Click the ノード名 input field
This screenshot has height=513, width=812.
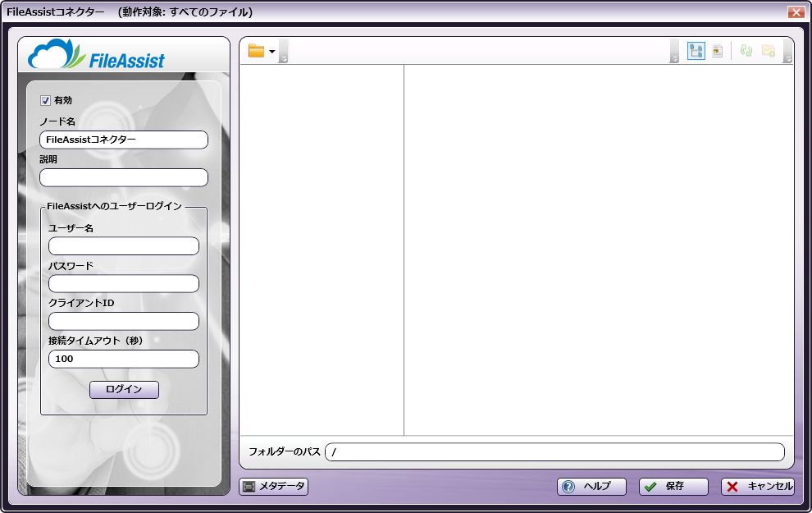(124, 140)
